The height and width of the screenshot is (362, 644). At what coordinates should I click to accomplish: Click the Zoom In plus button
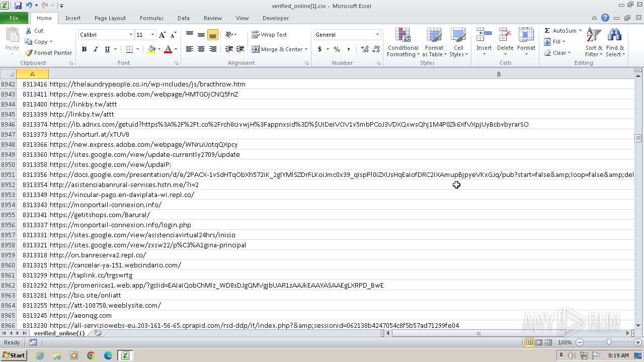click(x=638, y=342)
